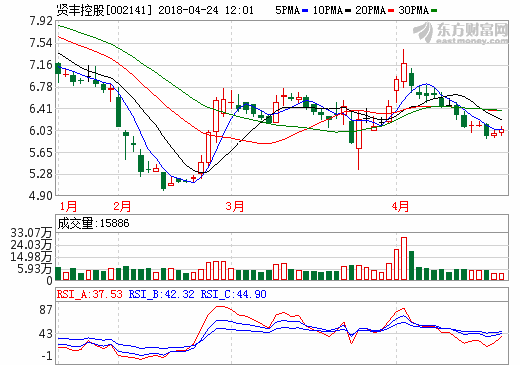520x365 pixels.
Task: Click the 6.78 price axis label
Action: [41, 87]
